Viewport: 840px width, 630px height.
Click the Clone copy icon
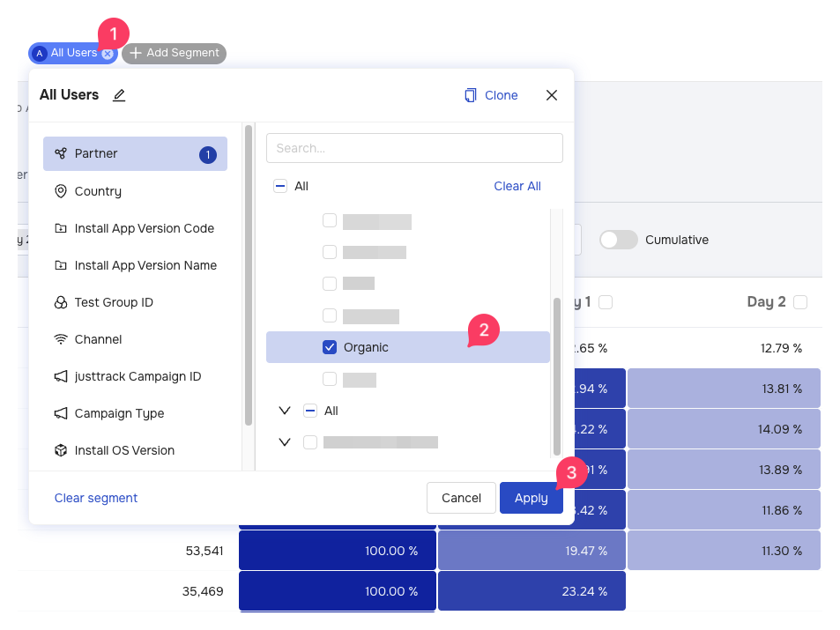tap(471, 95)
